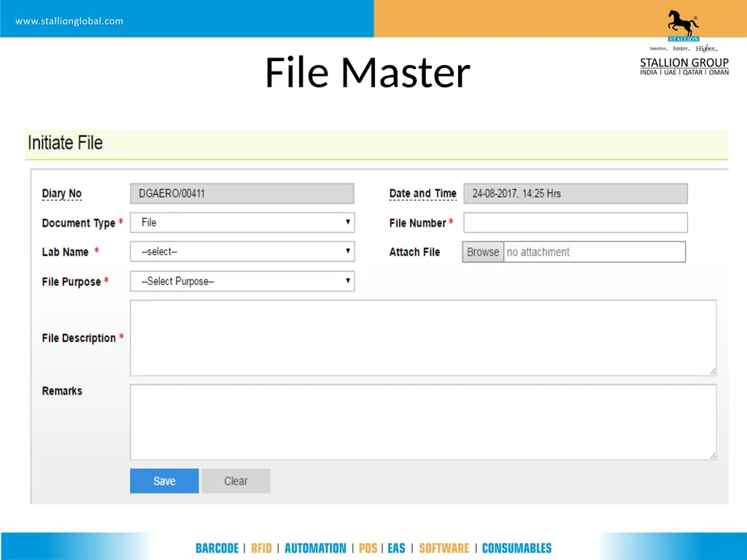Click the Diary No field DGAERO/00411

click(x=242, y=193)
